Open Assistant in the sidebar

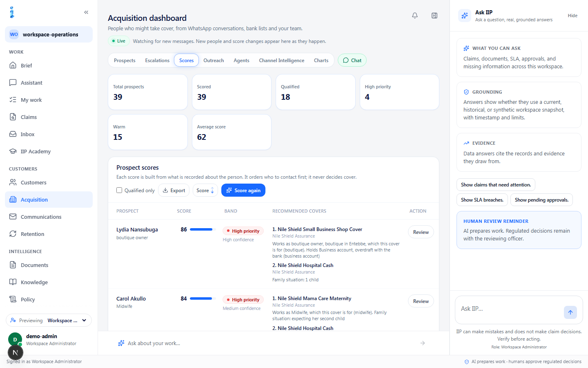click(x=49, y=83)
